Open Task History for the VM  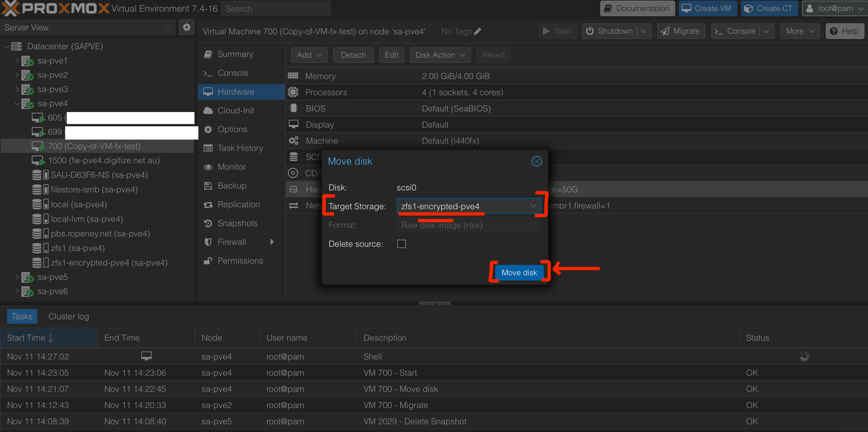(240, 148)
